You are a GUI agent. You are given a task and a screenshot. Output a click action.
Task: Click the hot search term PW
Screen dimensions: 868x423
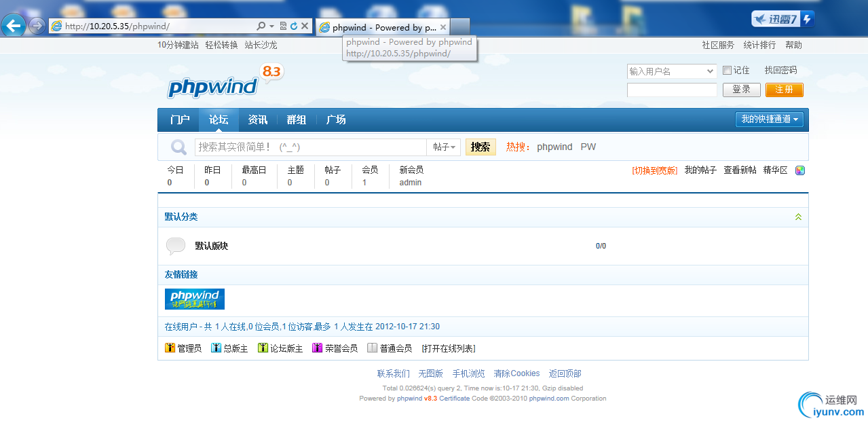[588, 147]
